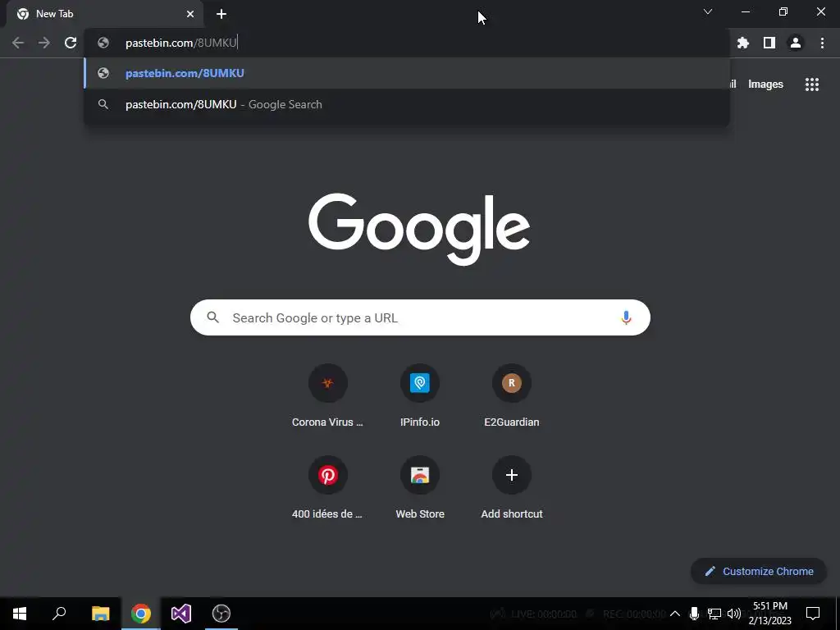Click the Customize Chrome button
The height and width of the screenshot is (630, 840).
(x=759, y=571)
